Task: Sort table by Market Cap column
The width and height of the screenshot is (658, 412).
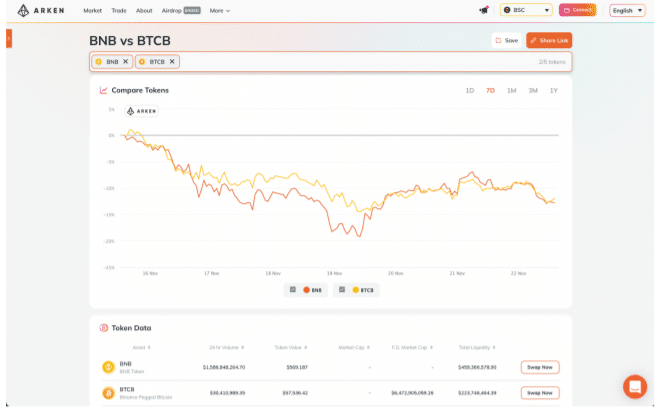Action: 354,347
